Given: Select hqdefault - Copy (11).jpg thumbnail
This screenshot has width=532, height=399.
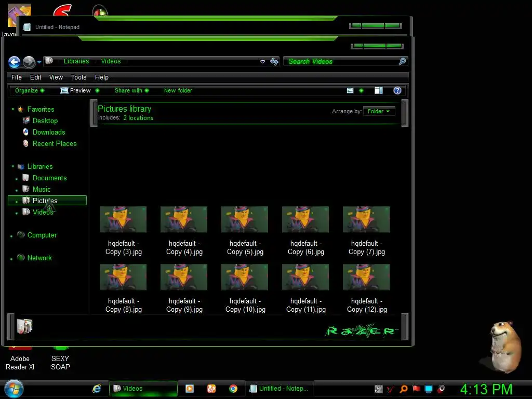Looking at the screenshot, I should (x=305, y=277).
